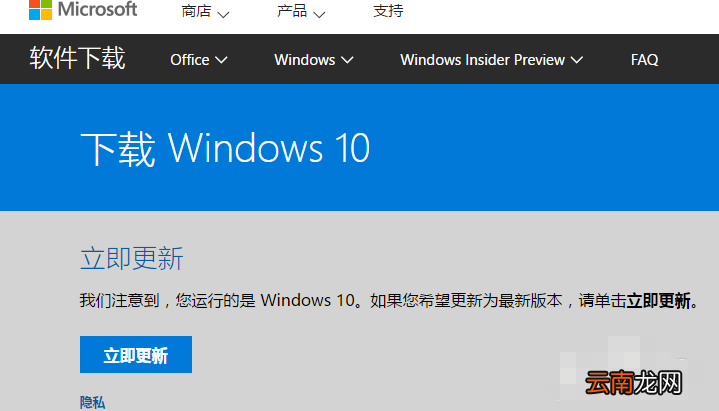Open the FAQ menu item
Viewport: 719px width, 411px height.
pos(644,60)
